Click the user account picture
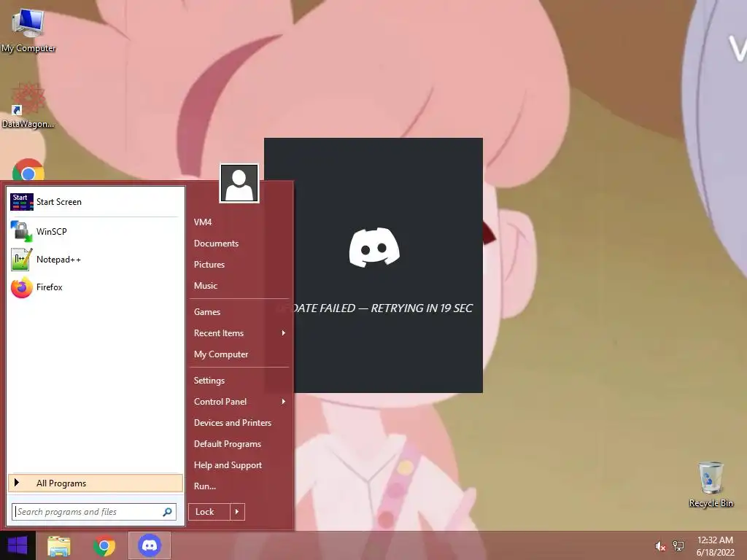The image size is (747, 560). (239, 183)
